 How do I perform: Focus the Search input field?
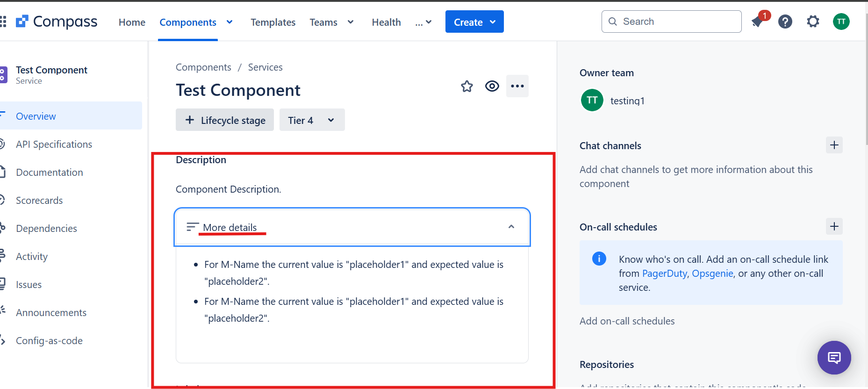click(671, 22)
